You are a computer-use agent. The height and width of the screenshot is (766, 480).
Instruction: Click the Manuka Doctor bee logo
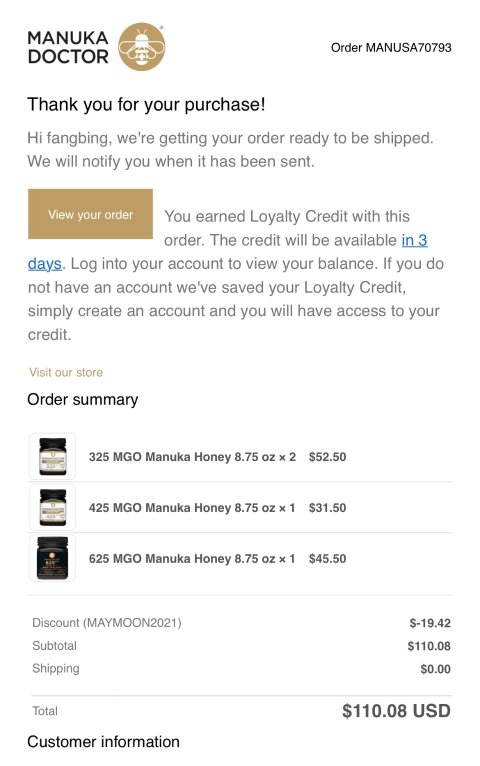pos(142,46)
